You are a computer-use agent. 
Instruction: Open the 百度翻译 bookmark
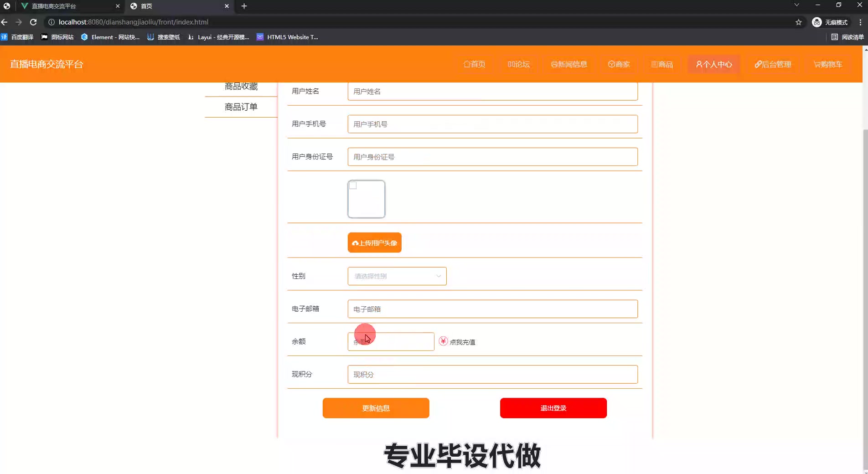(17, 37)
